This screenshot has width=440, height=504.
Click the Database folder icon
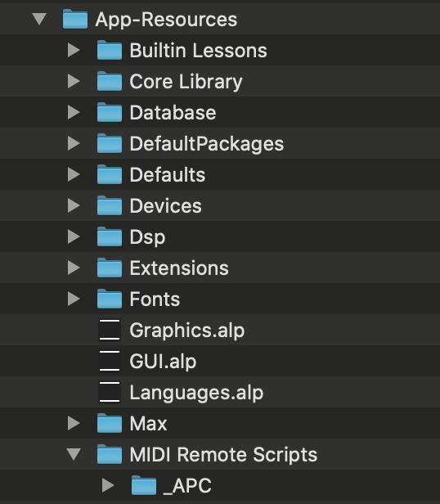pos(110,112)
